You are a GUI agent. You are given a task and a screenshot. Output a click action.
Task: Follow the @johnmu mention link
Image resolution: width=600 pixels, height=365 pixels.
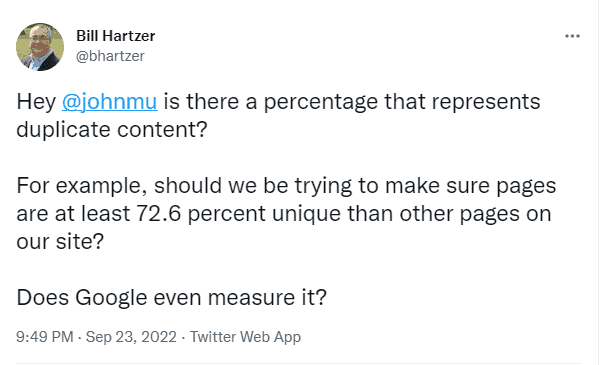click(109, 102)
